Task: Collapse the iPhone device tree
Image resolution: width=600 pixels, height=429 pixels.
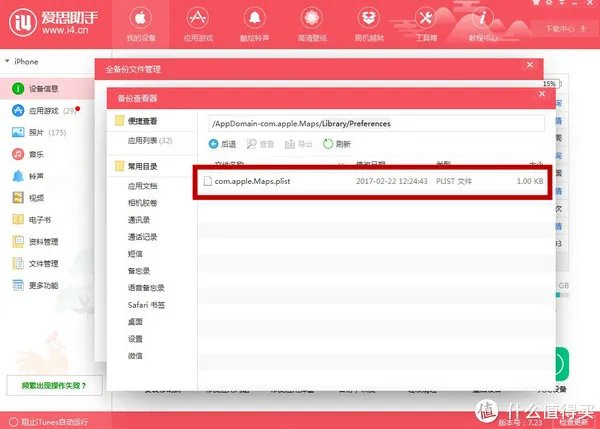Action: (x=7, y=61)
